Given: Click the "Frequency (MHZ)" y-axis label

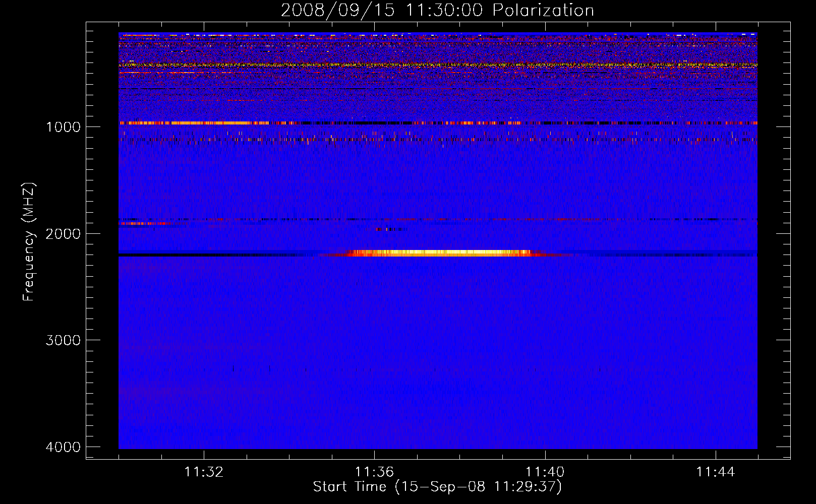Looking at the screenshot, I should tap(29, 242).
